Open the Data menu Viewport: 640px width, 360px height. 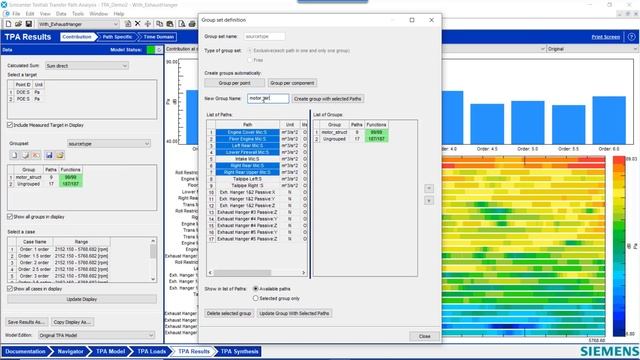point(61,13)
